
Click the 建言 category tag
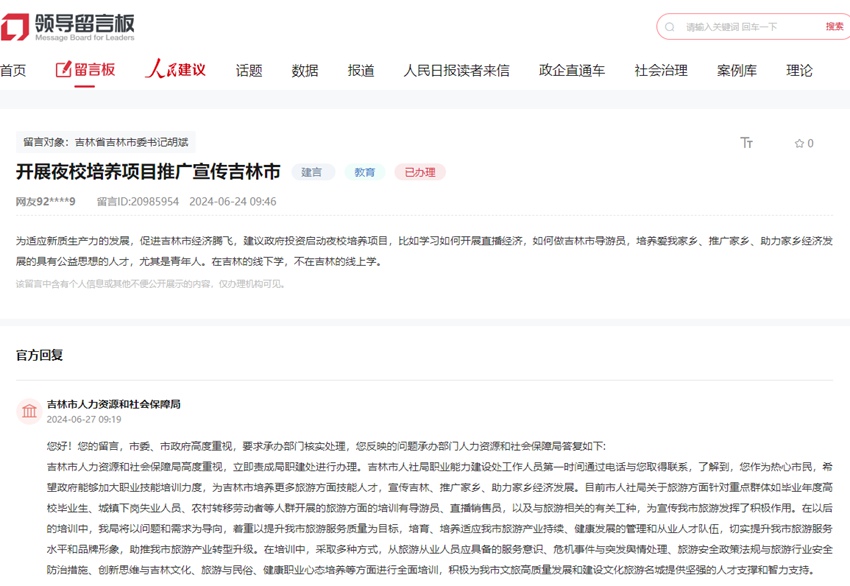(313, 172)
